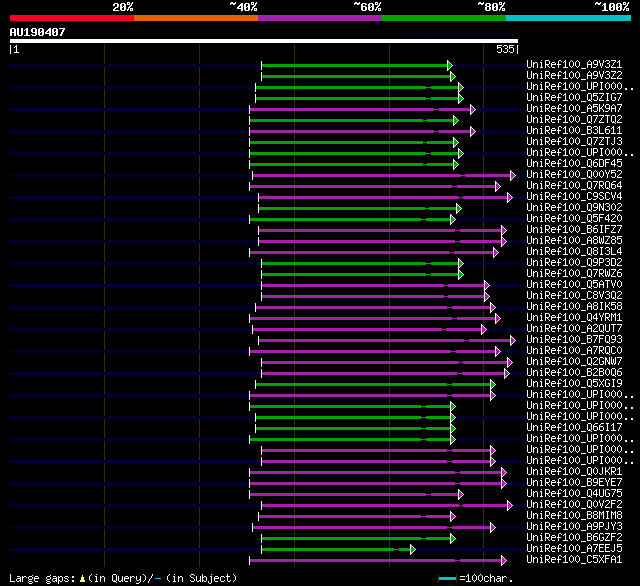Click the purple alignment bar for A5K9A7
The height and width of the screenshot is (586, 640).
tap(360, 109)
